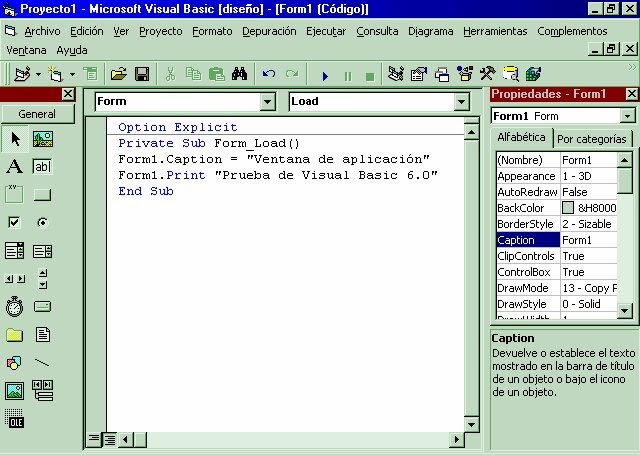
Task: Click the Copy toolbar icon
Action: pos(193,74)
